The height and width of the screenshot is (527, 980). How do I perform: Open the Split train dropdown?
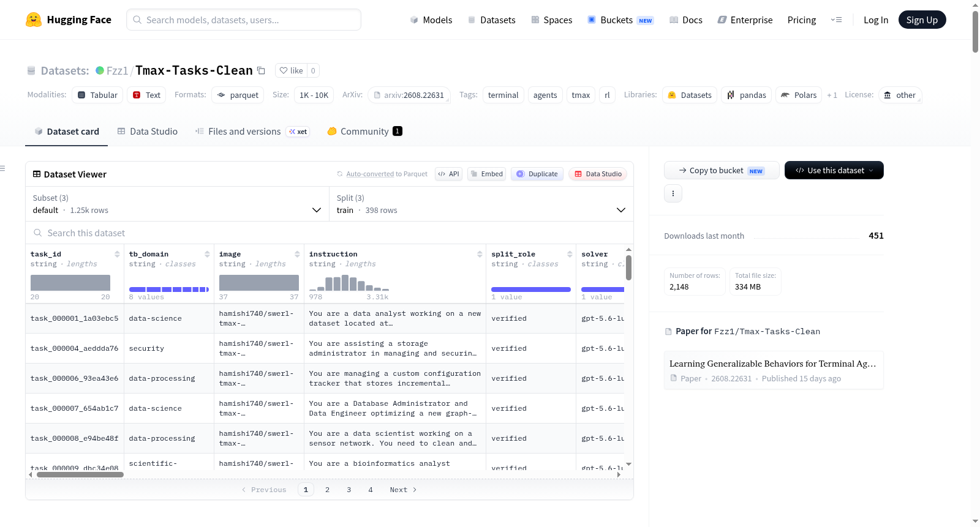481,204
